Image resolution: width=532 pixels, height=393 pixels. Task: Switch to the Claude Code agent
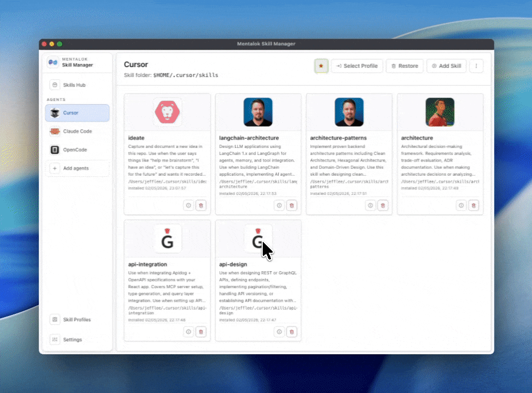pyautogui.click(x=77, y=131)
